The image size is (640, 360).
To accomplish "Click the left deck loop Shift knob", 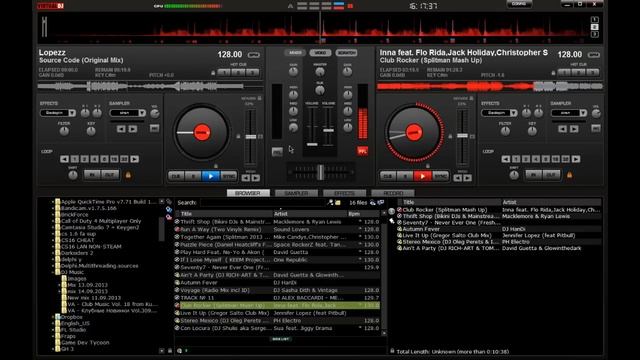I will 73,176.
